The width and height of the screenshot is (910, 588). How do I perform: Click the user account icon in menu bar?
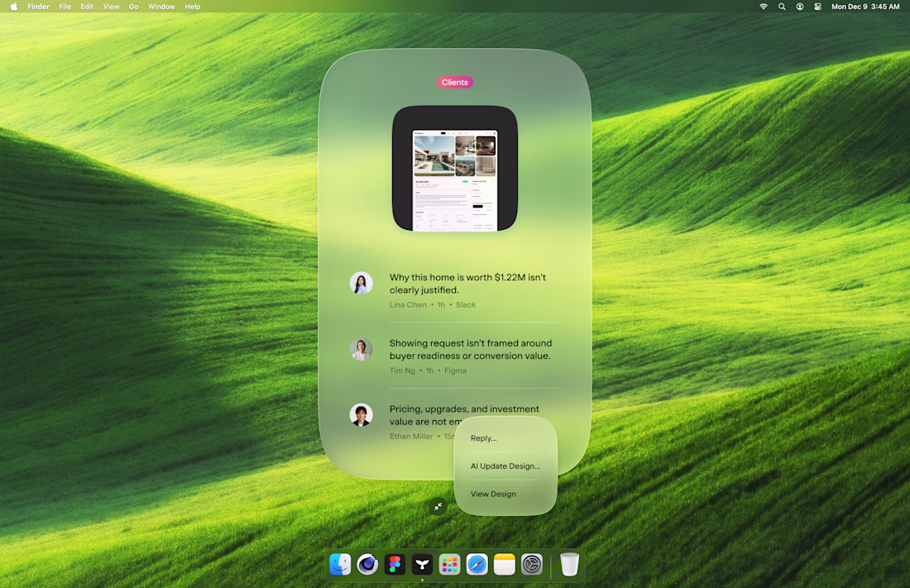[x=800, y=7]
